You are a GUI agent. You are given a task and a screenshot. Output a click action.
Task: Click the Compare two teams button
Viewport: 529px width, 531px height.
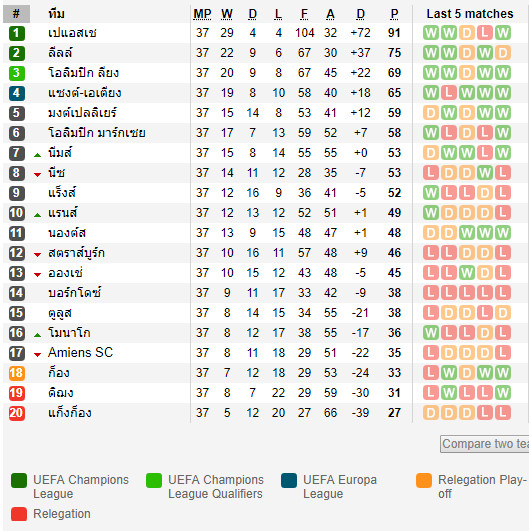coord(485,444)
